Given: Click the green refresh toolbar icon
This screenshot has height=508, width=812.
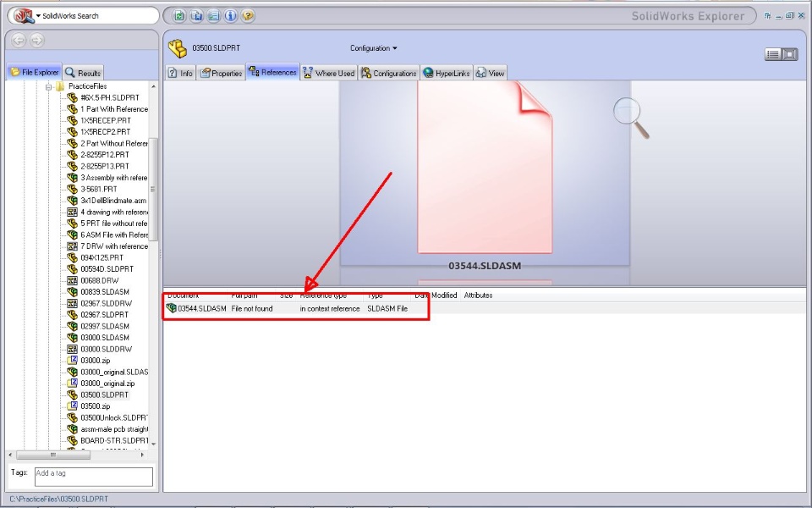Looking at the screenshot, I should point(178,15).
